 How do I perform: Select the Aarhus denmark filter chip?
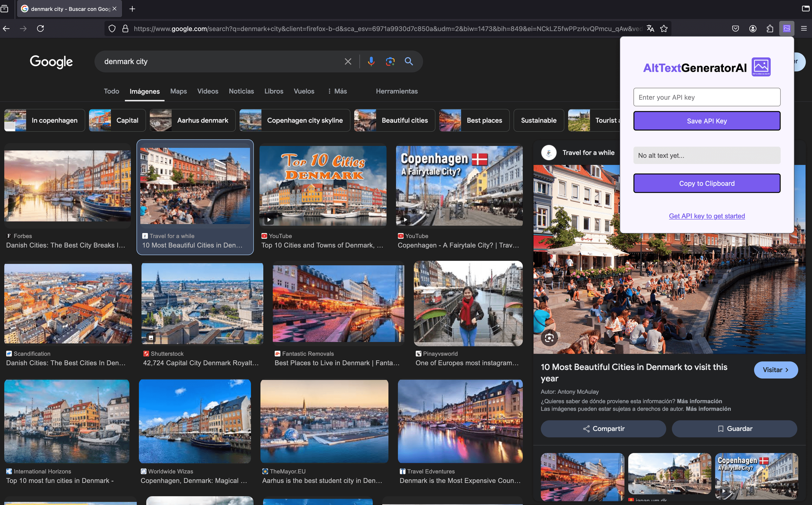[192, 120]
